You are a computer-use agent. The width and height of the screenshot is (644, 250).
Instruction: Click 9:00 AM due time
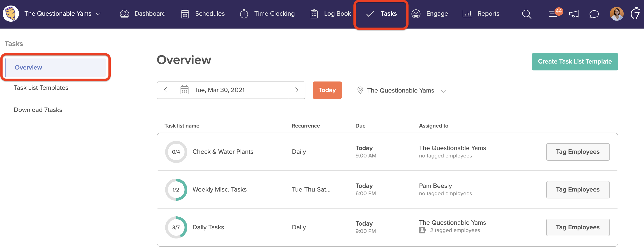pos(366,156)
